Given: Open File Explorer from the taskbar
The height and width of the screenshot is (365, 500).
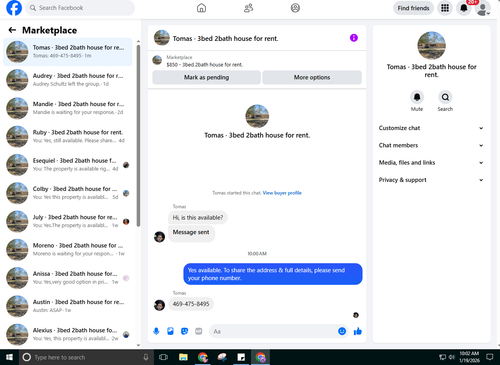Looking at the screenshot, I should tap(183, 357).
